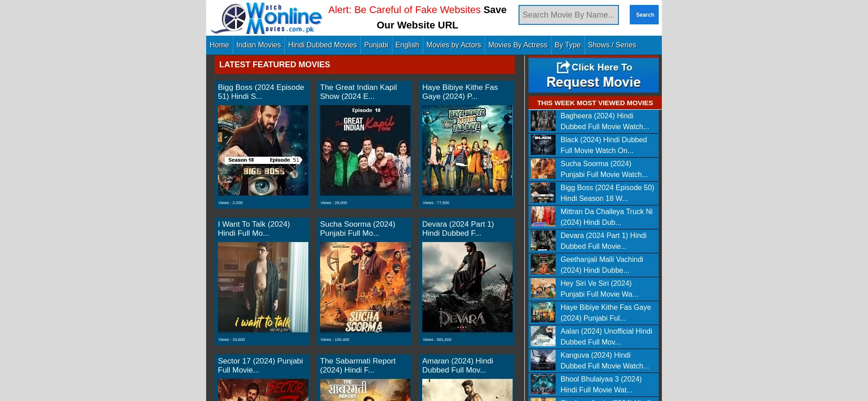Open Kanguva Hindi Dubbed sidebar link
The image size is (868, 401).
[605, 361]
